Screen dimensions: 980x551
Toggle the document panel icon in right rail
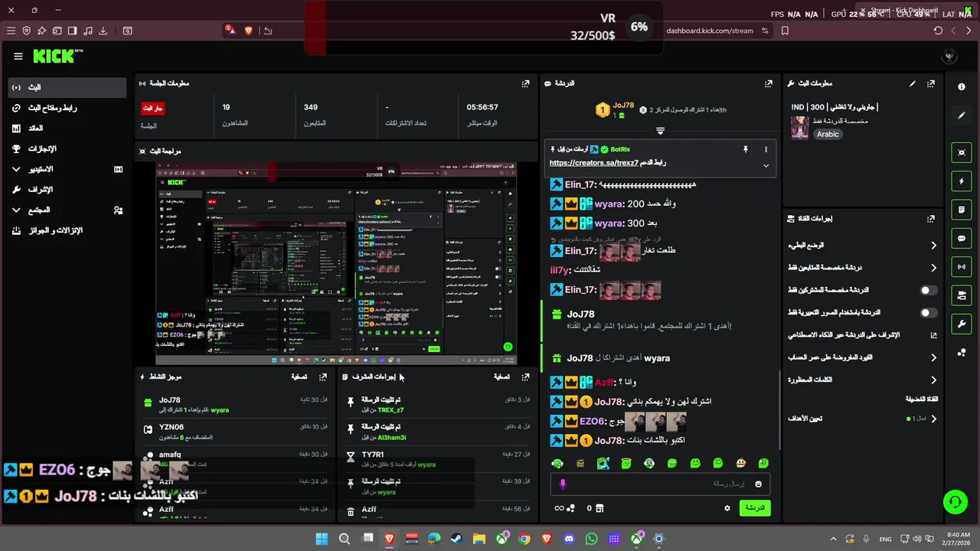click(962, 210)
